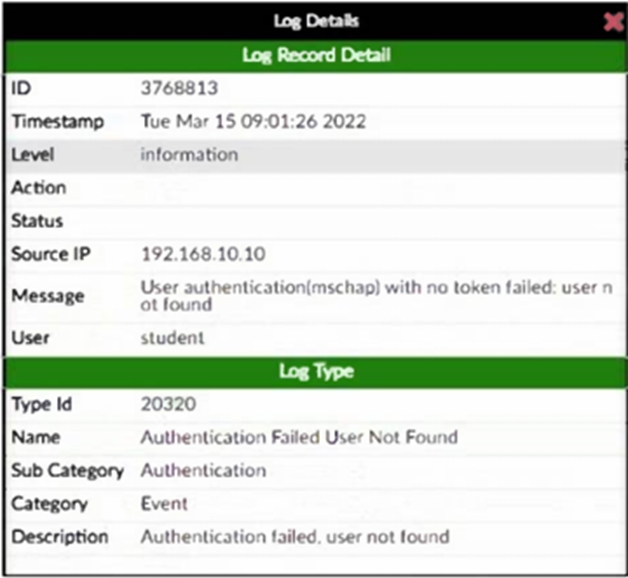Viewport: 628px width, 578px height.
Task: Select Source IP 192.168.10.10
Action: click(203, 254)
